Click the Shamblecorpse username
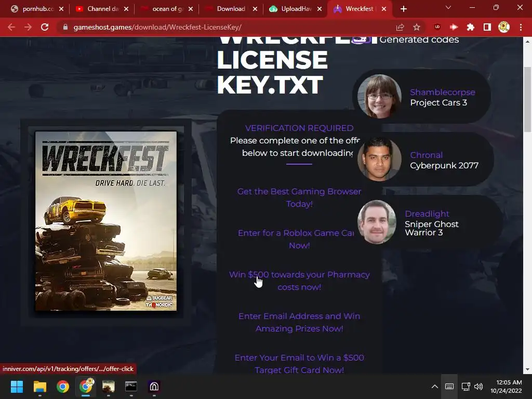 pyautogui.click(x=443, y=92)
